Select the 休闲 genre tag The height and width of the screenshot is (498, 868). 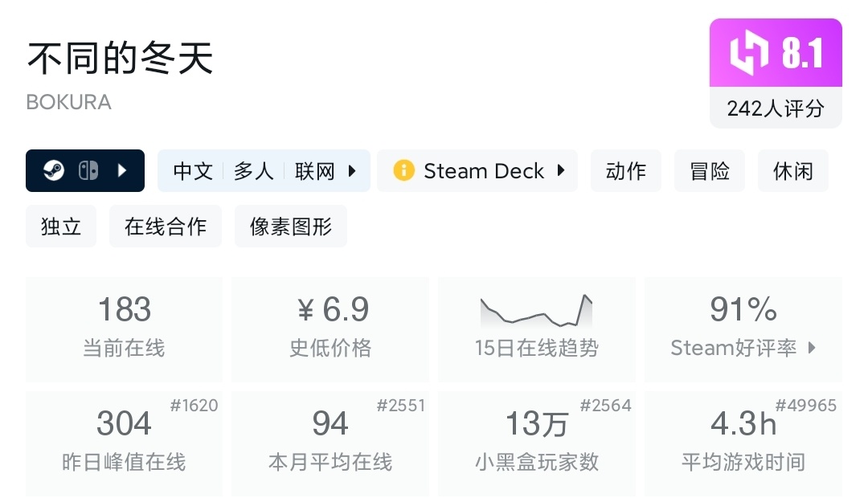point(793,171)
